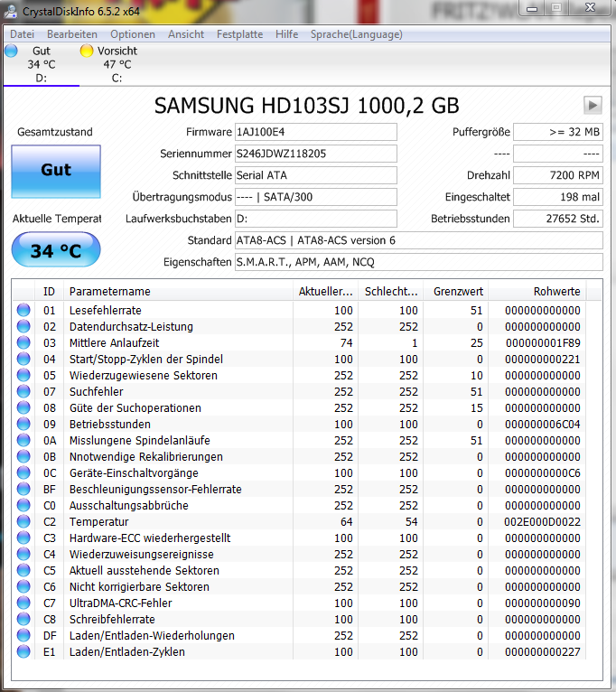Click the Schlecht column header
616x692 pixels.
click(390, 291)
